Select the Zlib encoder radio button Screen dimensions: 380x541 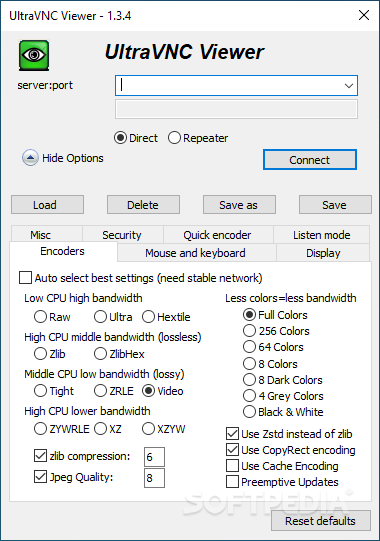click(x=40, y=354)
